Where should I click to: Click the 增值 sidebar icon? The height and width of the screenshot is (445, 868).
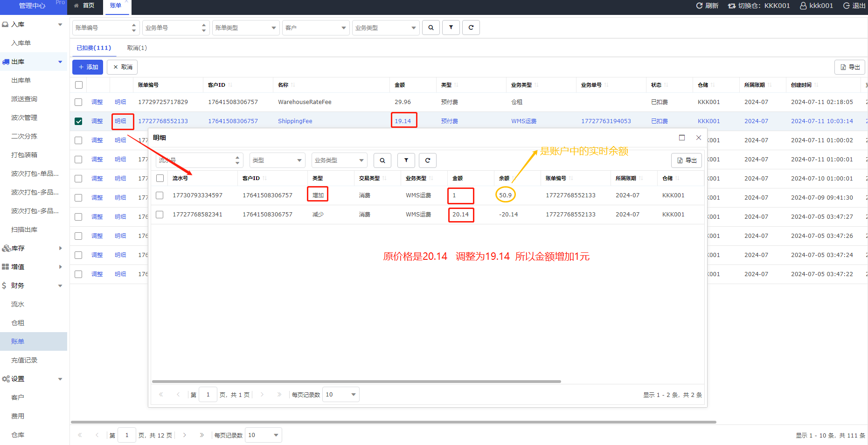(6, 267)
